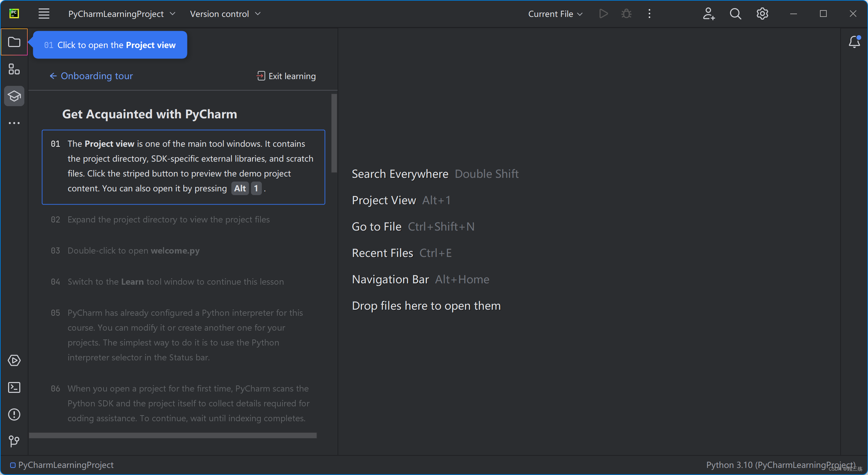Maximize the PyCharm window
This screenshot has width=868, height=475.
(823, 14)
